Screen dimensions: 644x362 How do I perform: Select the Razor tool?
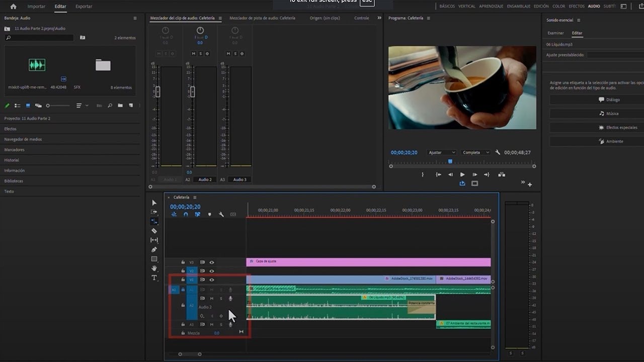click(154, 231)
